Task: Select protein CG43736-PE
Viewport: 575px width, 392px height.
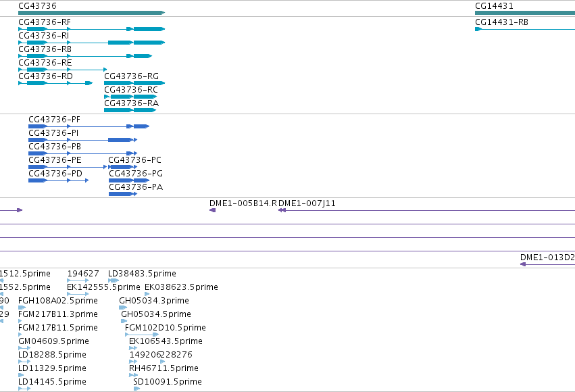Action: (68, 167)
